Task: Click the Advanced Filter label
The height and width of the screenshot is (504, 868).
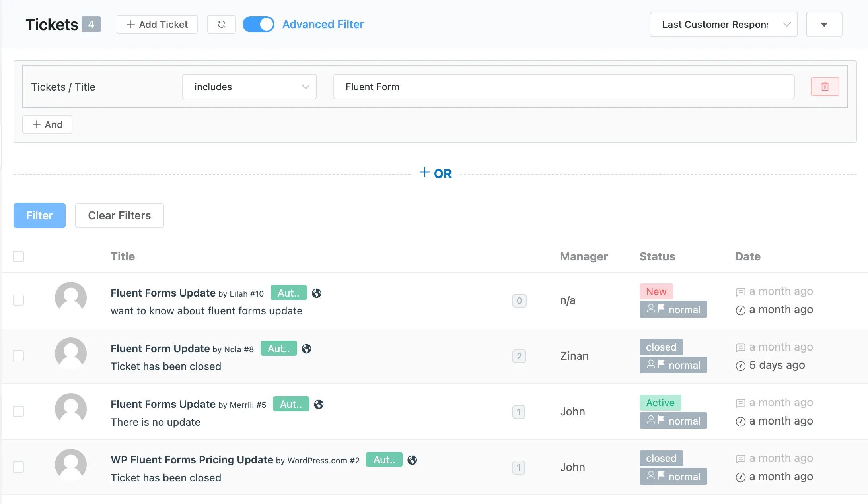Action: [x=323, y=24]
